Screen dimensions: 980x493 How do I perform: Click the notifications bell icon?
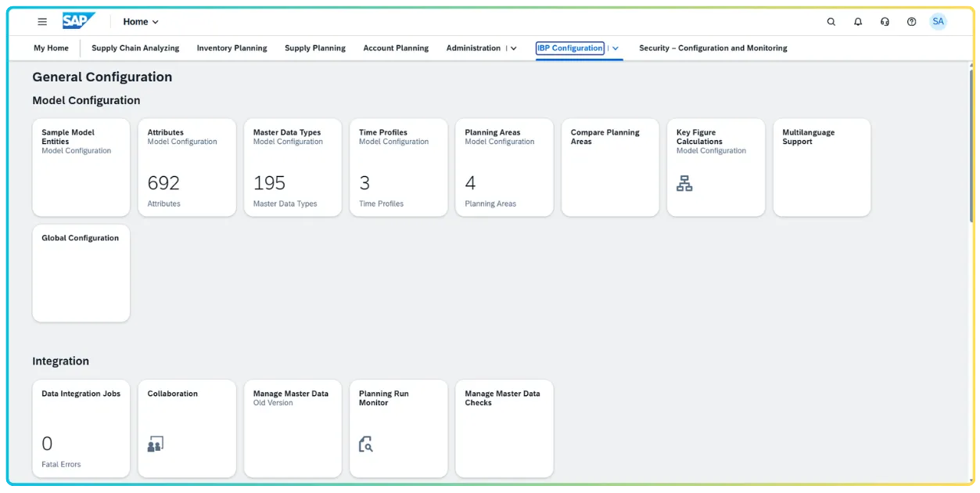[857, 21]
